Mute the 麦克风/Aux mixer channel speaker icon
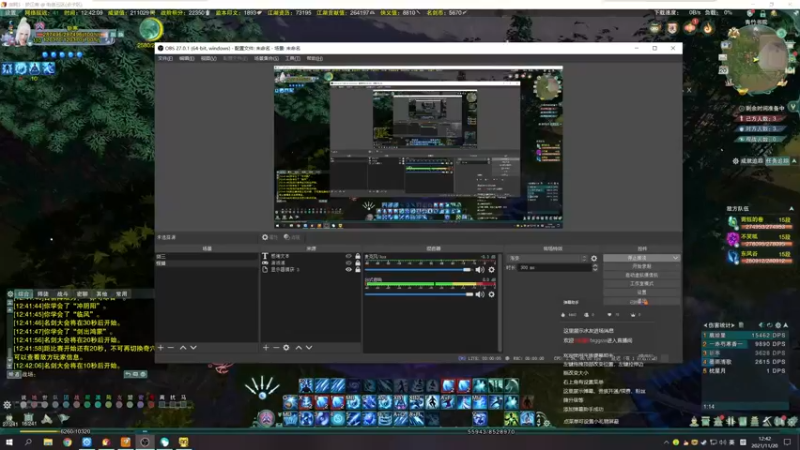This screenshot has width=800, height=450. pyautogui.click(x=480, y=269)
